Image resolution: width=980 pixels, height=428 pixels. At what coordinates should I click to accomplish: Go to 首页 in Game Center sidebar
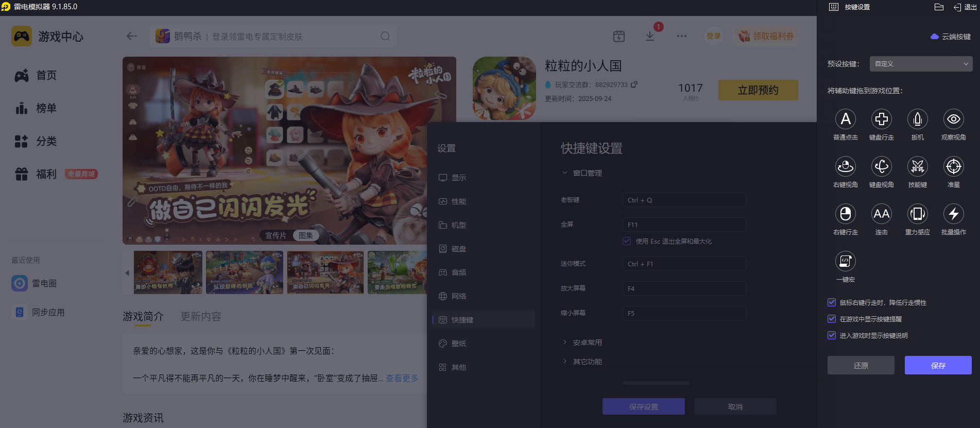[36, 75]
